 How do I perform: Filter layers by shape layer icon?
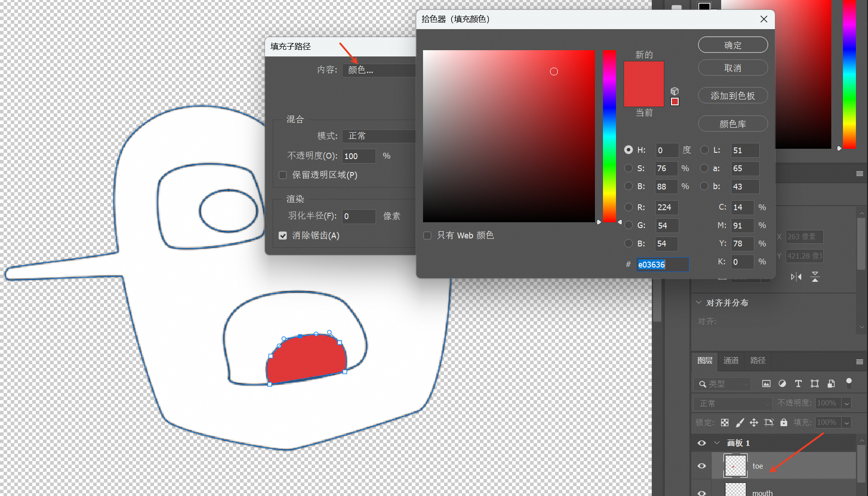click(x=814, y=384)
